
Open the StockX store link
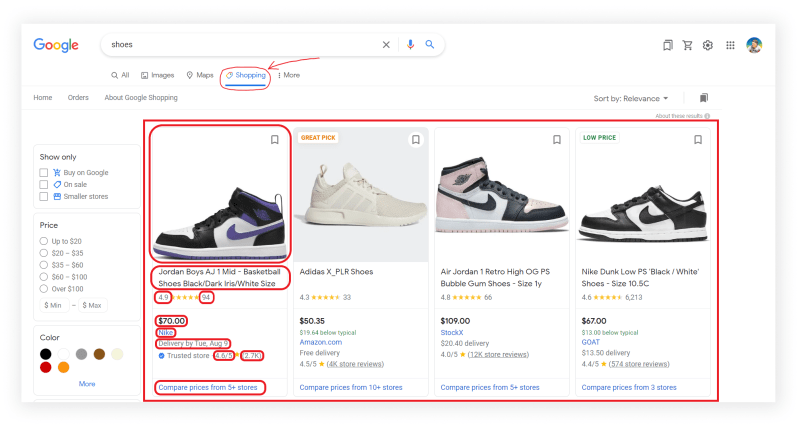point(452,333)
